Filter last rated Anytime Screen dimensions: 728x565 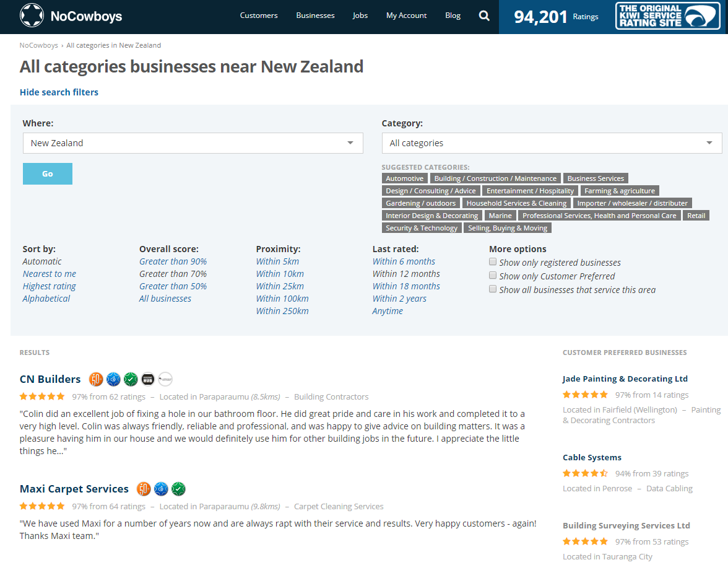pyautogui.click(x=388, y=311)
